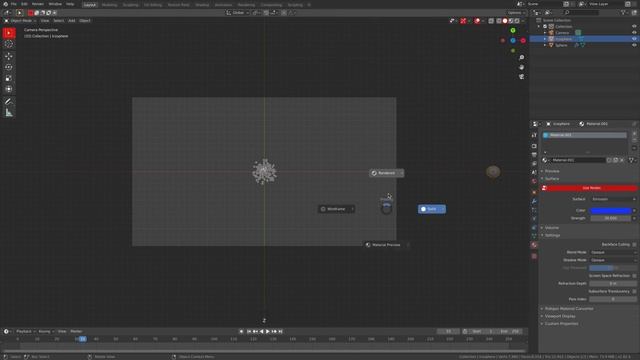Click the blue emission Color swatch
Viewport: 640px width, 360px height.
[x=611, y=211]
